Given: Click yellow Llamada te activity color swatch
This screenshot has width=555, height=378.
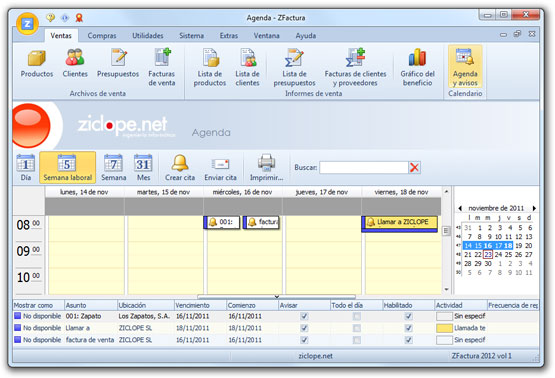Looking at the screenshot, I should pos(444,328).
